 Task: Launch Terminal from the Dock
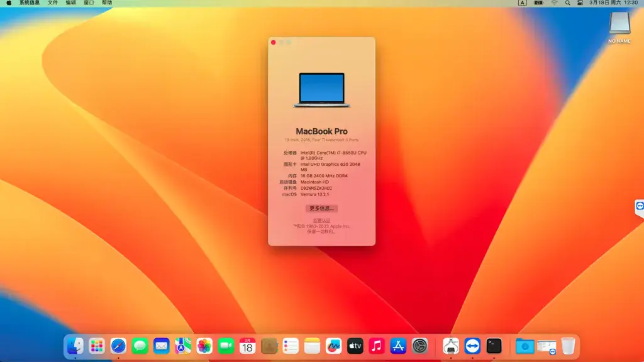(494, 346)
